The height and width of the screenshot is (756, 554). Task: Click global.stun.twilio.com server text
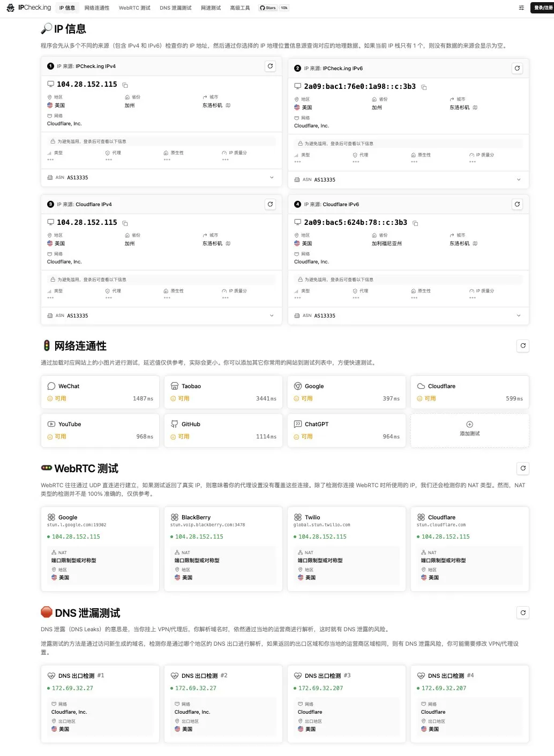click(x=321, y=525)
